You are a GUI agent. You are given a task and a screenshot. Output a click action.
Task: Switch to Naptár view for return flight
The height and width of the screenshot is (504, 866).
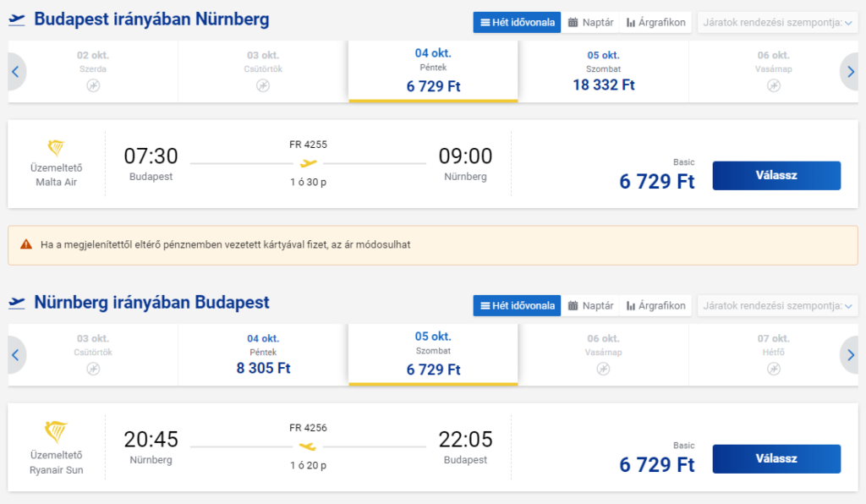click(x=590, y=305)
